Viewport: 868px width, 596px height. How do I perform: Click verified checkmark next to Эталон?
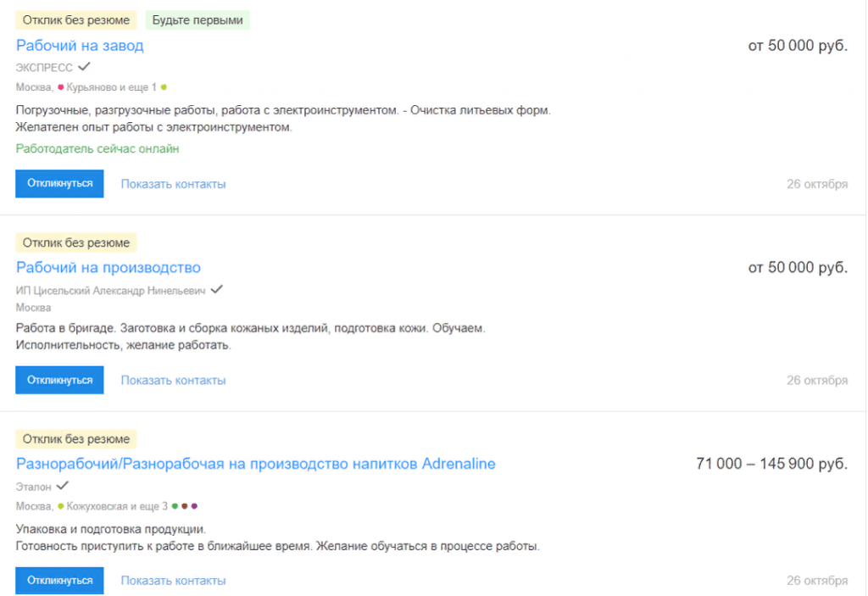click(62, 486)
